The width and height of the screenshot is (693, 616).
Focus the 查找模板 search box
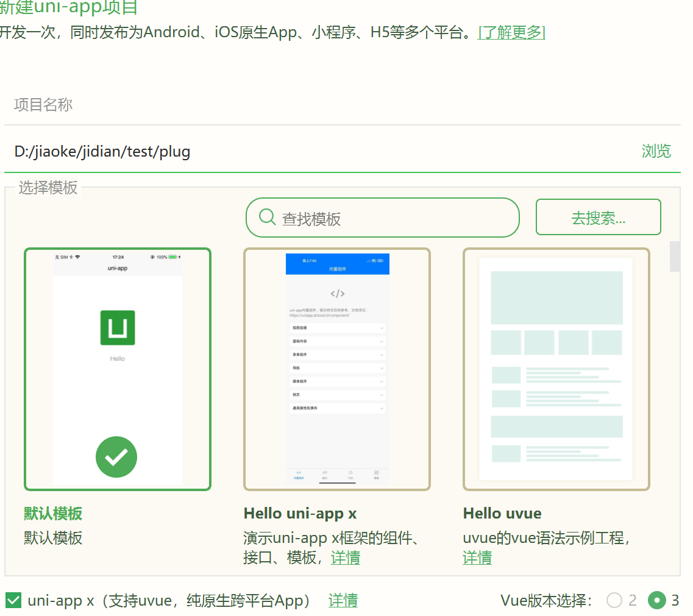point(382,218)
